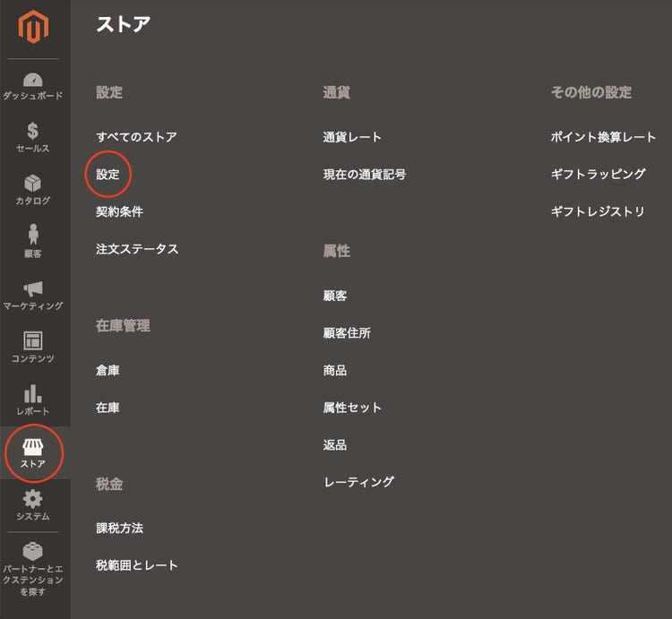Open the 顧客 customers person icon
The height and width of the screenshot is (619, 672).
click(33, 236)
